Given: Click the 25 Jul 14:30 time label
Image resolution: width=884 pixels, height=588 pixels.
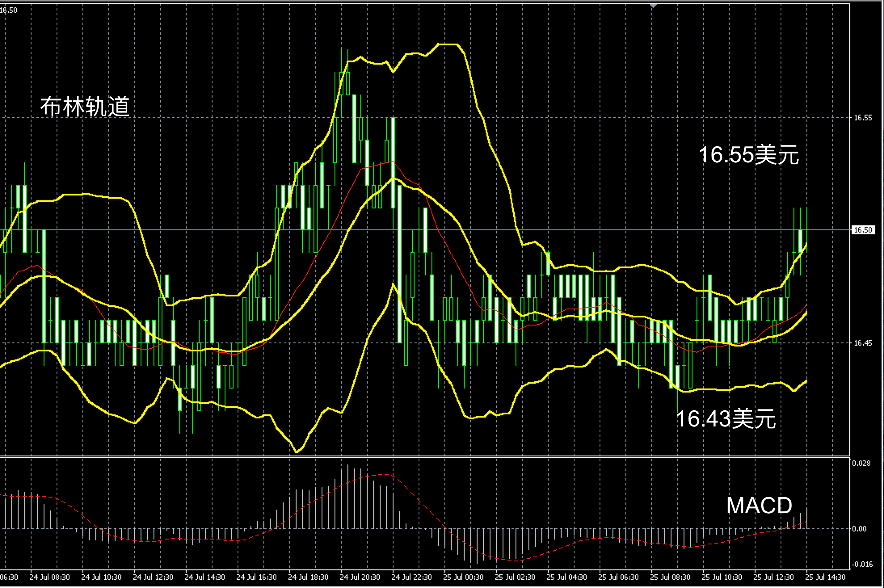Looking at the screenshot, I should pyautogui.click(x=825, y=577).
